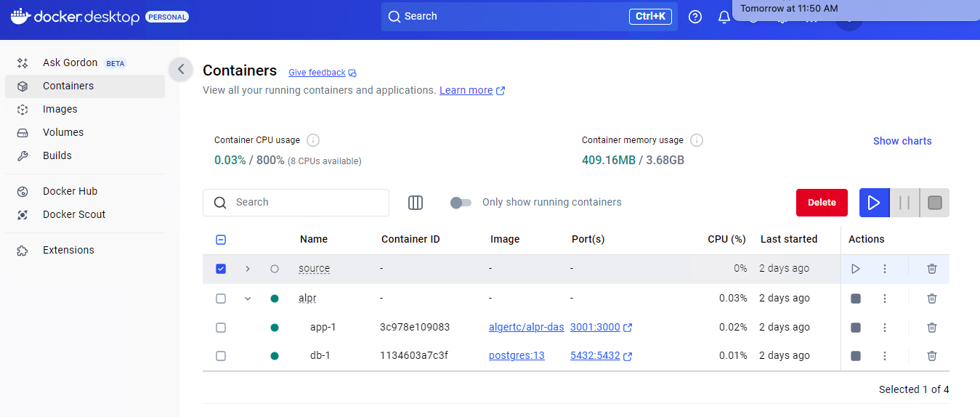Go to Volumes in the sidebar

point(63,132)
